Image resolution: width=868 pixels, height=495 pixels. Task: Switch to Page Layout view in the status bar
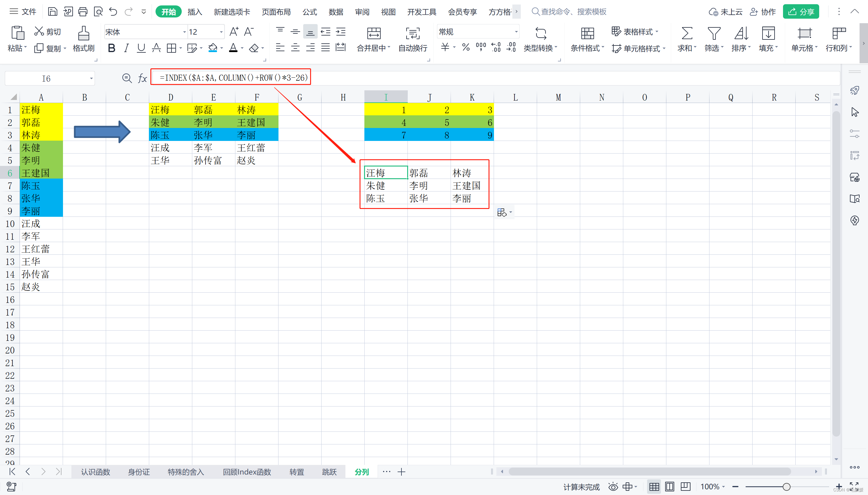tap(670, 487)
